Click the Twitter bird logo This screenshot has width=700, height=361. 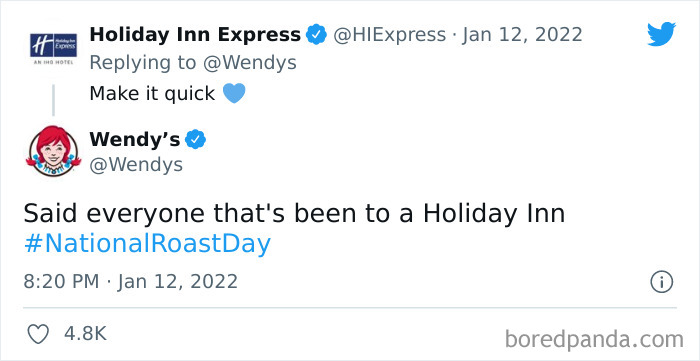[x=661, y=34]
